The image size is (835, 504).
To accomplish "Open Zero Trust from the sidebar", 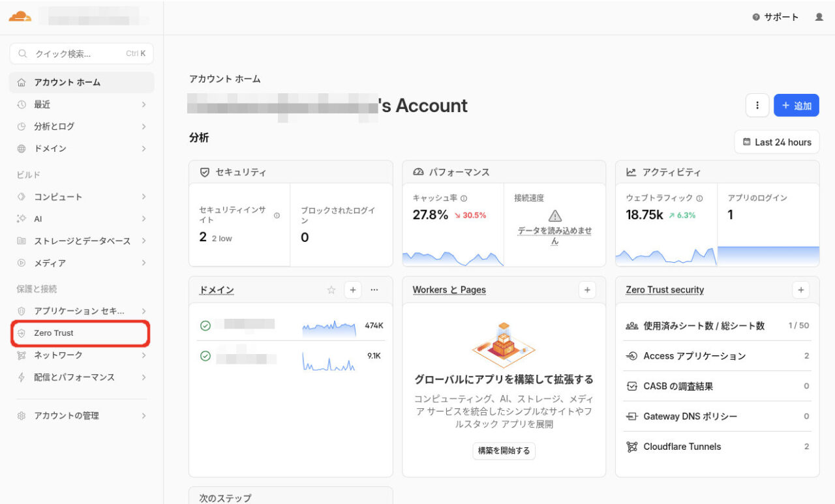I will tap(82, 333).
